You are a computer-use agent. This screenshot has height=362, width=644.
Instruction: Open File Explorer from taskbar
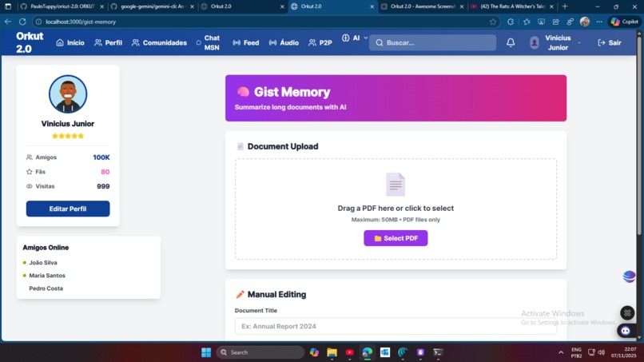click(x=332, y=352)
